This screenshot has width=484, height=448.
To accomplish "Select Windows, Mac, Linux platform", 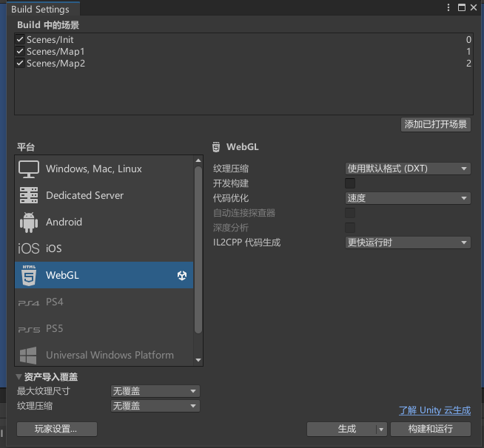I will (x=104, y=169).
